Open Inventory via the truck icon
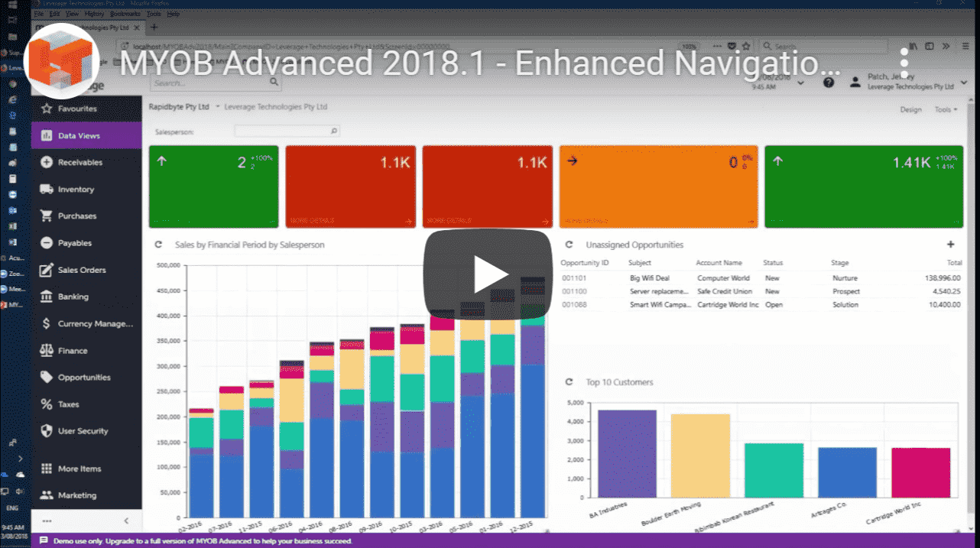The width and height of the screenshot is (980, 548). coord(46,189)
